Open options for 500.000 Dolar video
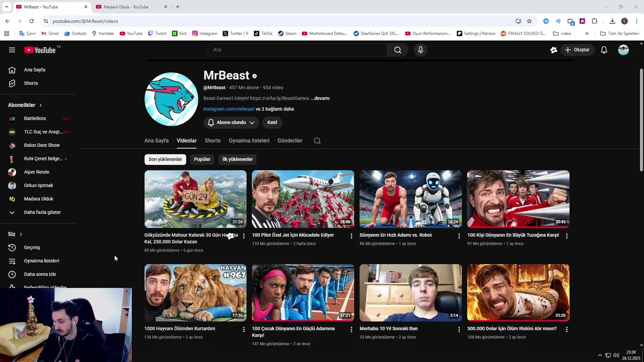This screenshot has height=362, width=644. pyautogui.click(x=567, y=329)
